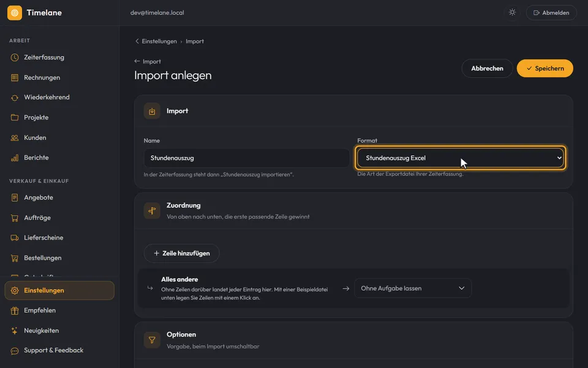Toggle the light/dark theme sun icon

512,12
